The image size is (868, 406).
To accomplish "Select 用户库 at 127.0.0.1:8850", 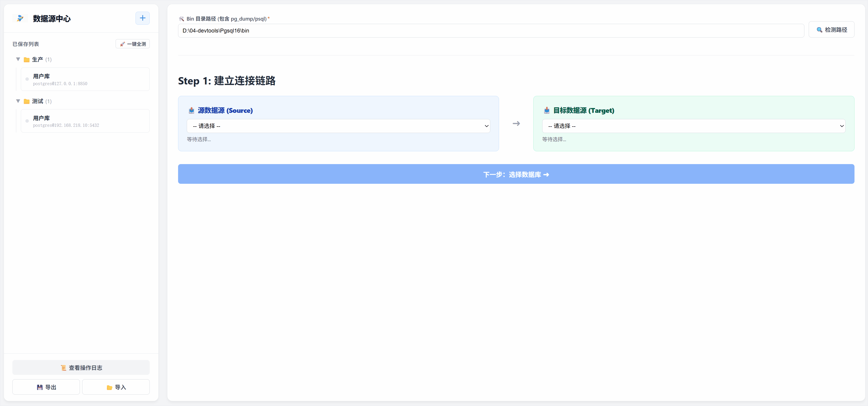I will point(85,79).
